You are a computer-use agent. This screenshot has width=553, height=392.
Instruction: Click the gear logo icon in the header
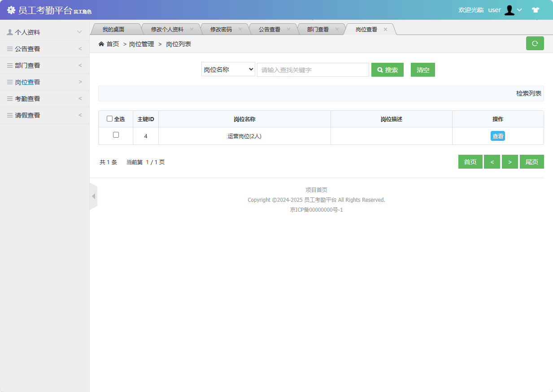(x=11, y=9)
